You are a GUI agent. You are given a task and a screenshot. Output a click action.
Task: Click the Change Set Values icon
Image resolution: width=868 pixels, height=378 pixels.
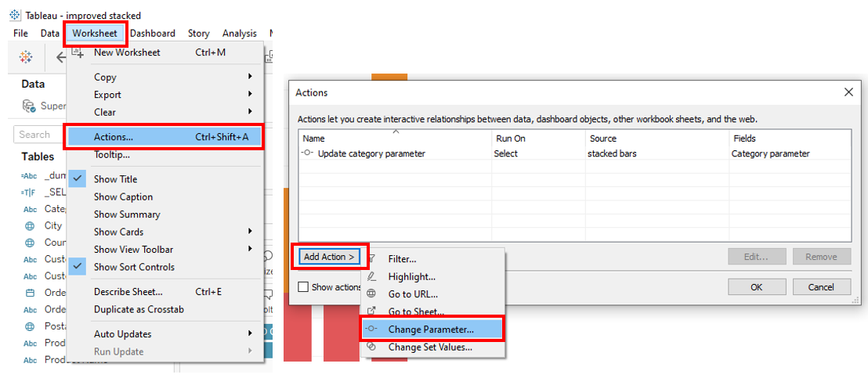click(372, 347)
